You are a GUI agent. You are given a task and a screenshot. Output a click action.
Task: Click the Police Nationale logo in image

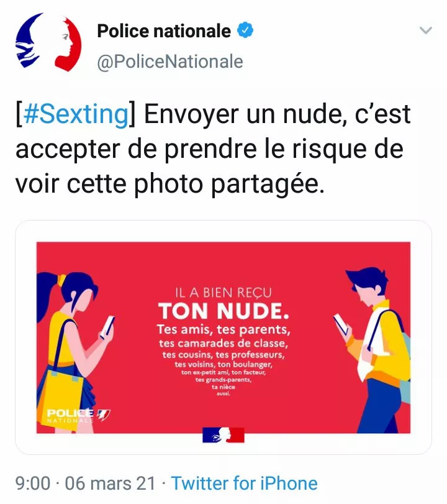(x=78, y=416)
